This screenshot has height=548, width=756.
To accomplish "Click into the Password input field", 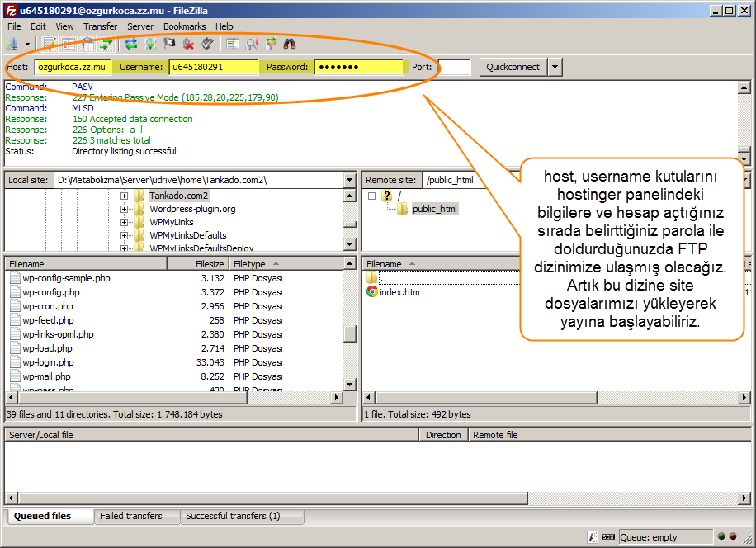I will click(x=359, y=67).
